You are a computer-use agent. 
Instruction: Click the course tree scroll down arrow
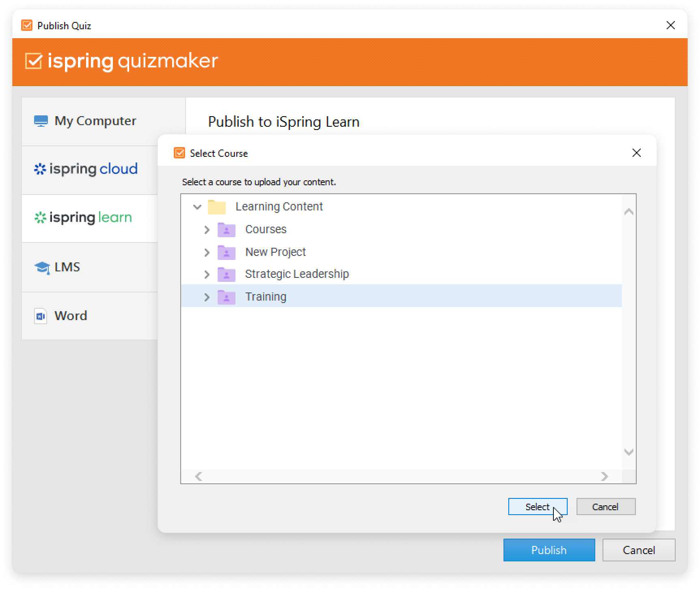(x=629, y=452)
